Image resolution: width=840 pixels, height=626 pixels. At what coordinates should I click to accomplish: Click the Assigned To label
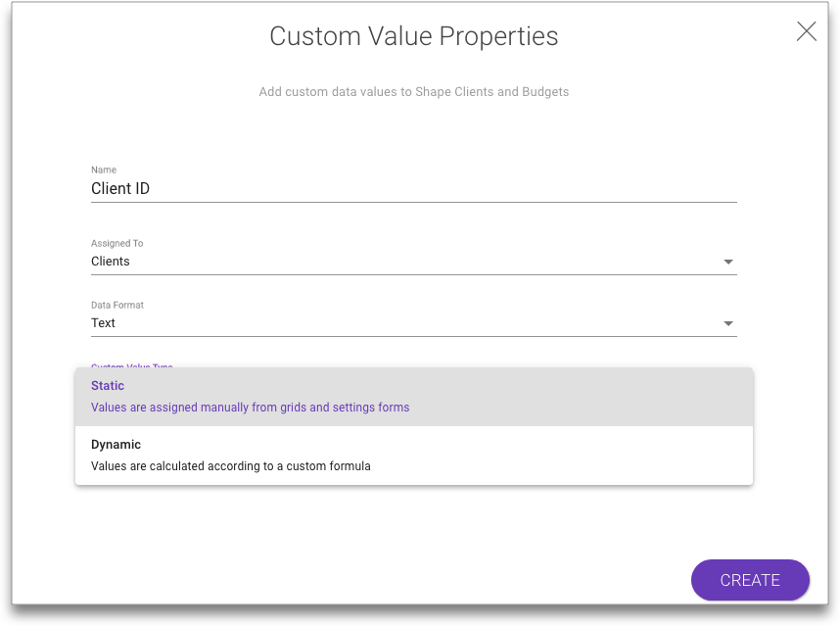pos(117,243)
